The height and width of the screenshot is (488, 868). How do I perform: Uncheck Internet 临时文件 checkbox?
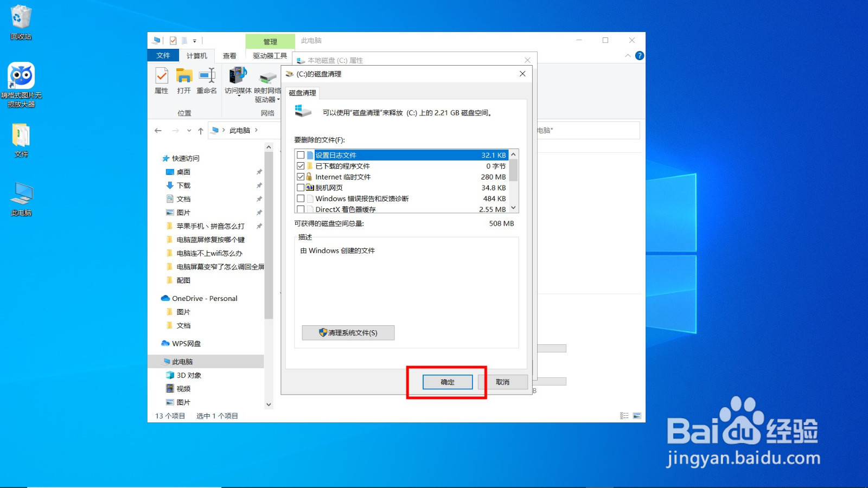tap(301, 177)
